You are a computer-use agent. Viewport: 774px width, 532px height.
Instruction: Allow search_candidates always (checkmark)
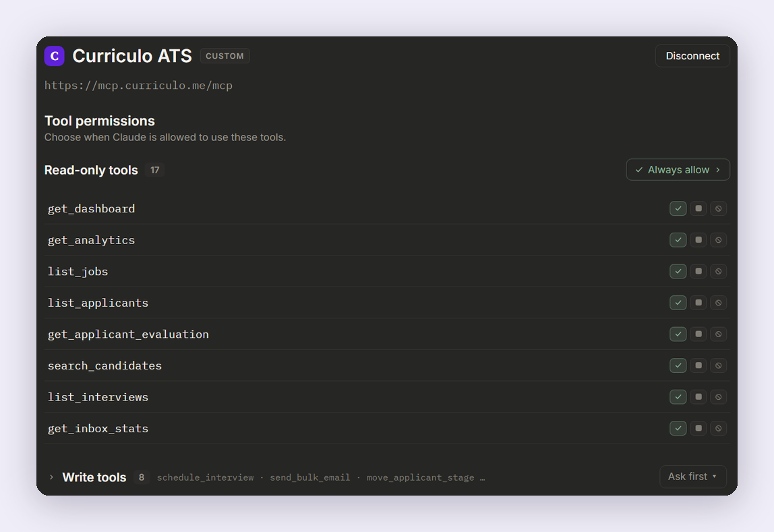point(678,365)
